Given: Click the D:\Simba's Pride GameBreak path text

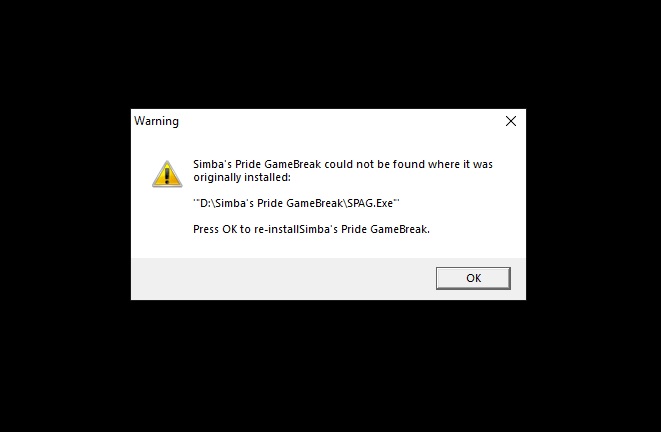Looking at the screenshot, I should (x=296, y=203).
